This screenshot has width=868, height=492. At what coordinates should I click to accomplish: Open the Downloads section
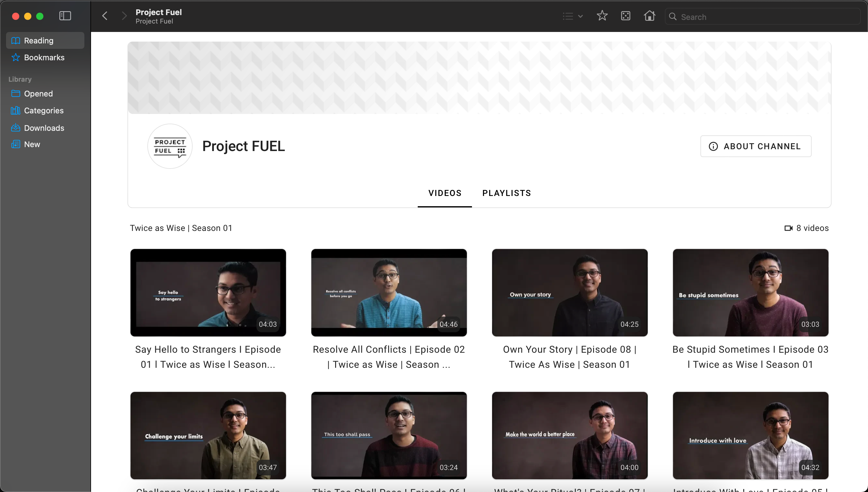click(44, 128)
